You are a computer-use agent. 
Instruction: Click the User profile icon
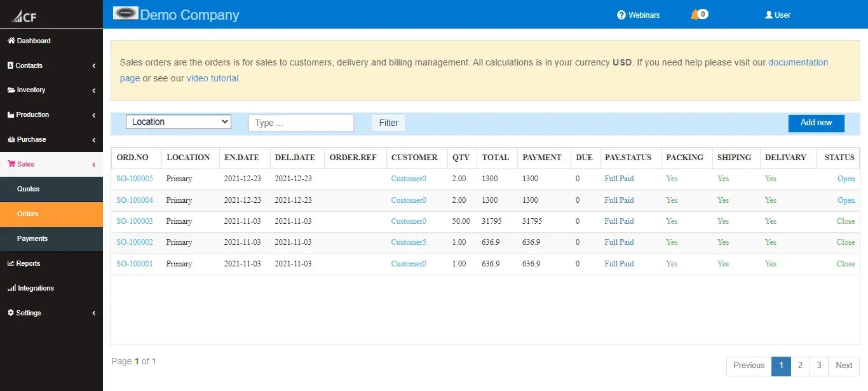pos(769,15)
